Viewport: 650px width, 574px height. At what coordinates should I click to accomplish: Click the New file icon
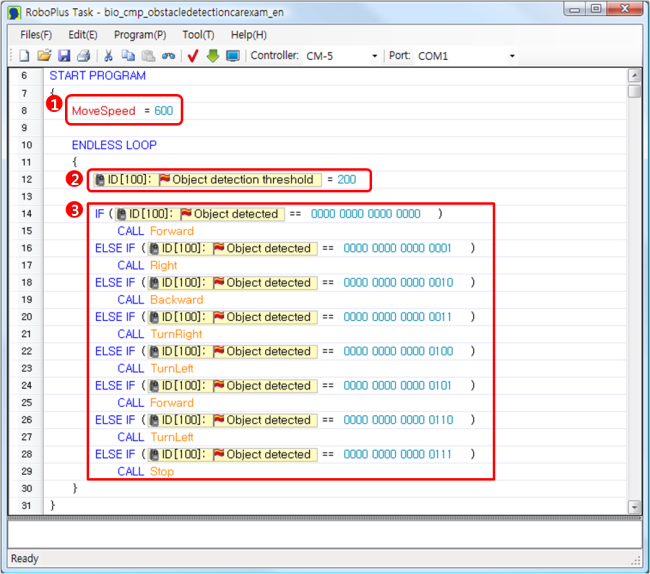pos(24,56)
